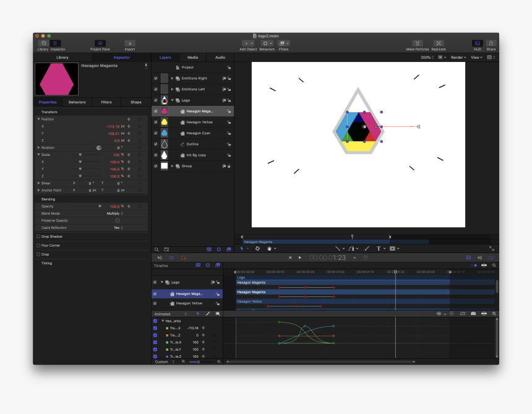Toggle the HUD icon

point(476,43)
